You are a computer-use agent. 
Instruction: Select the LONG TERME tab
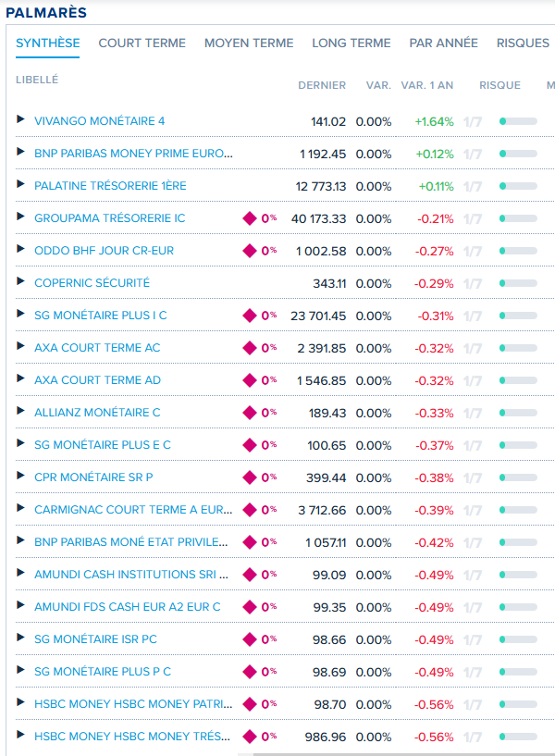point(351,43)
